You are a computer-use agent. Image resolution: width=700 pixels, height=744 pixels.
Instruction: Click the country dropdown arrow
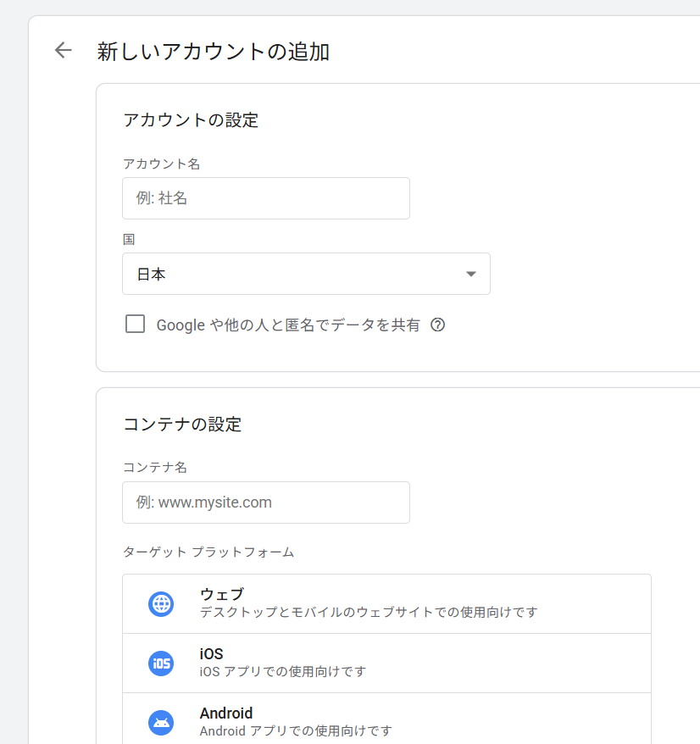click(x=471, y=274)
